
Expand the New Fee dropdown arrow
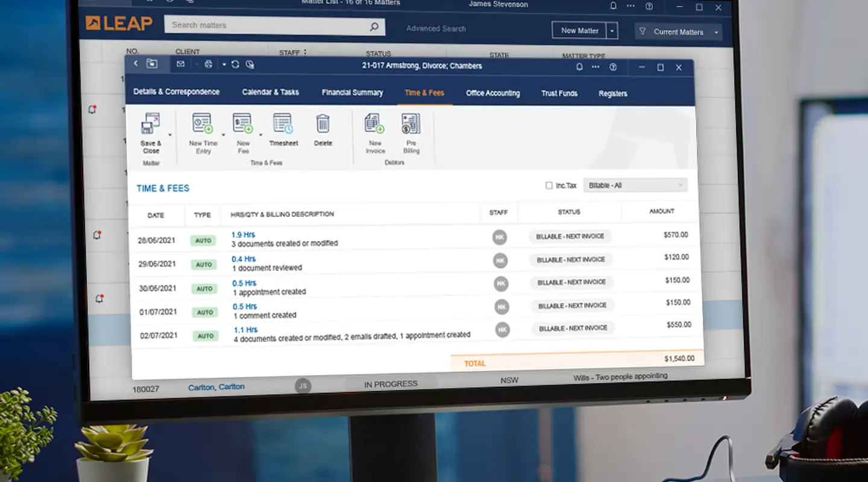tap(261, 134)
